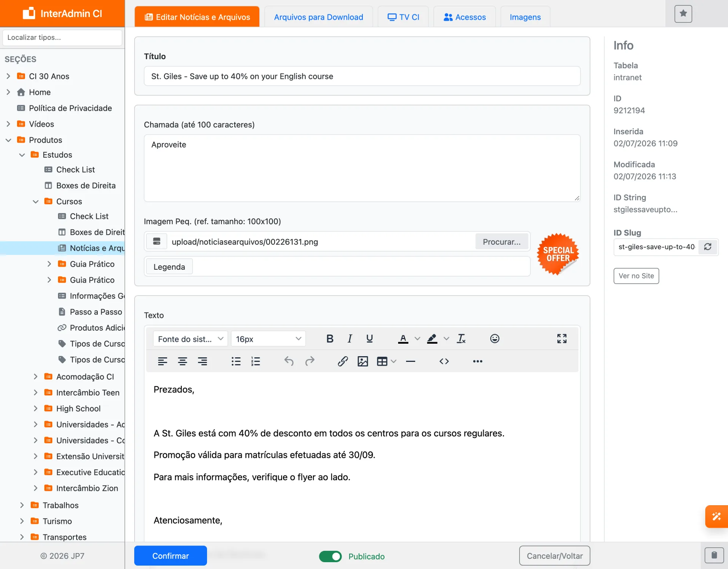Open the Passo a Passo item
The image size is (728, 569).
pyautogui.click(x=90, y=312)
